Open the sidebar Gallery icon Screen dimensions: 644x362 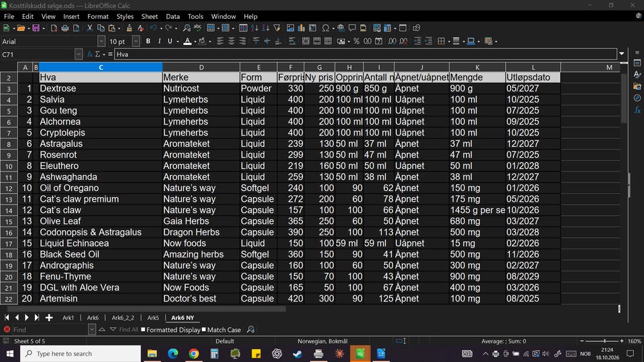pyautogui.click(x=637, y=86)
